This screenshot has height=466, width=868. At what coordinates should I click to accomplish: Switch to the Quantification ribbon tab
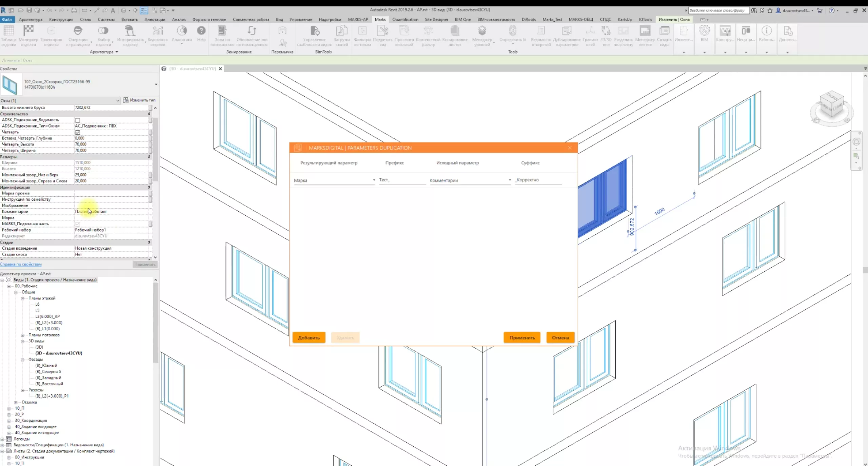coord(405,19)
